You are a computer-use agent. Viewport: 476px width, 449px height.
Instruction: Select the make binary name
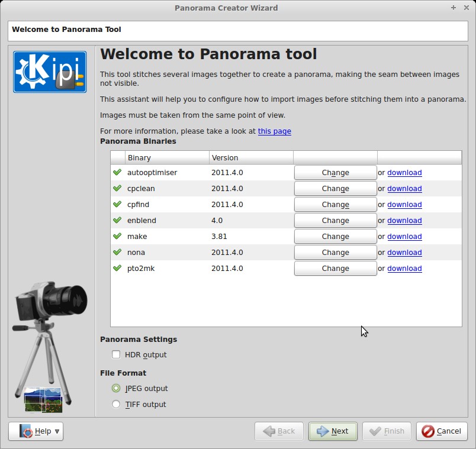137,237
